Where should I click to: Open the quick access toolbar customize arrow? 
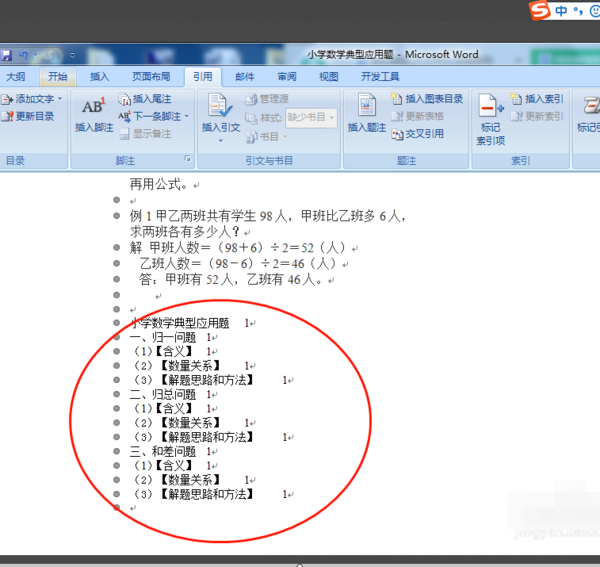[x=72, y=55]
